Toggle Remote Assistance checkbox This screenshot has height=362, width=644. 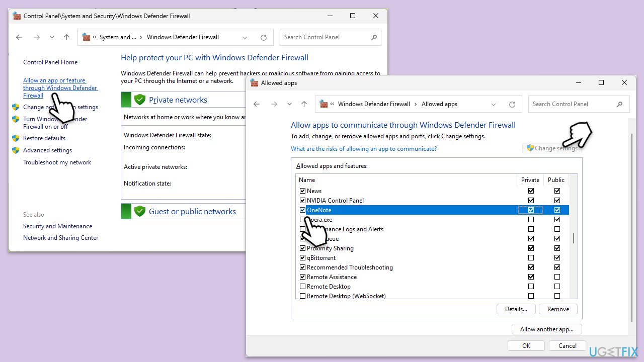click(303, 277)
